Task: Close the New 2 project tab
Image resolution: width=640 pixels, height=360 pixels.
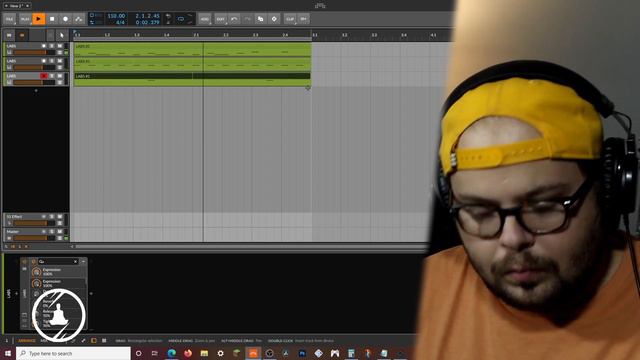Action: pos(27,6)
